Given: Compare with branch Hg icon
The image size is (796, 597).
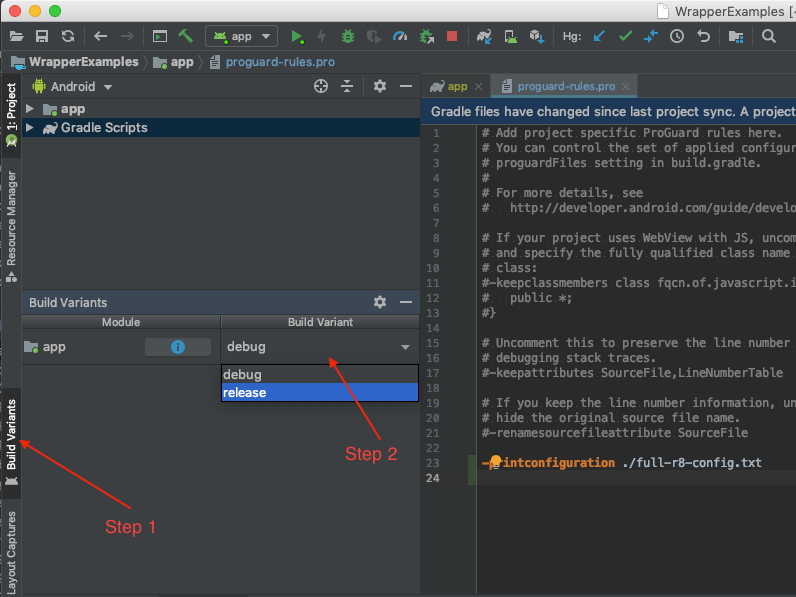Looking at the screenshot, I should (x=651, y=37).
